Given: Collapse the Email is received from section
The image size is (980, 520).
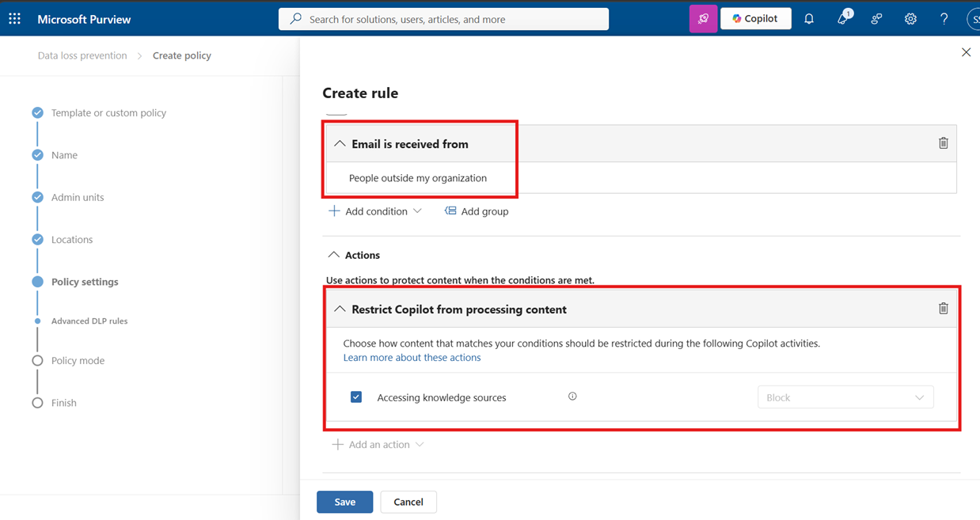Looking at the screenshot, I should click(340, 144).
